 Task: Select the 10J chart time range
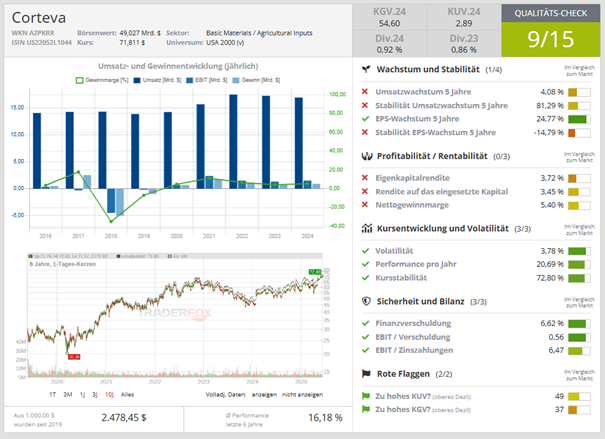point(109,395)
